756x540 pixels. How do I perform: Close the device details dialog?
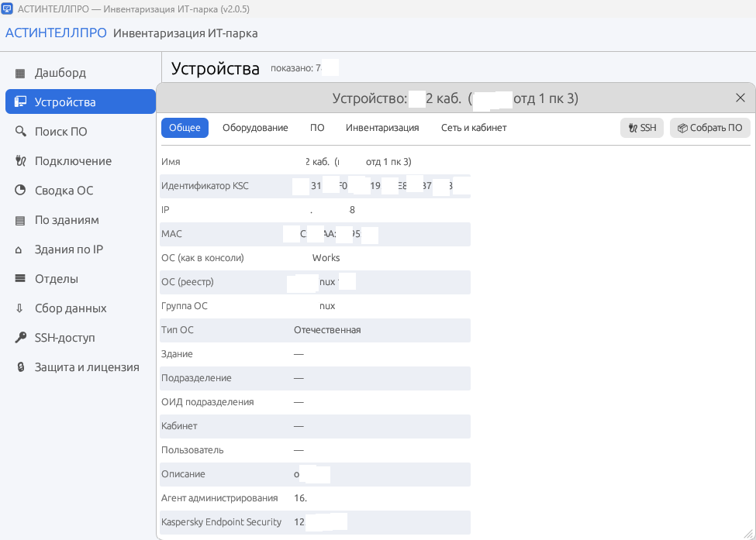[x=740, y=98]
